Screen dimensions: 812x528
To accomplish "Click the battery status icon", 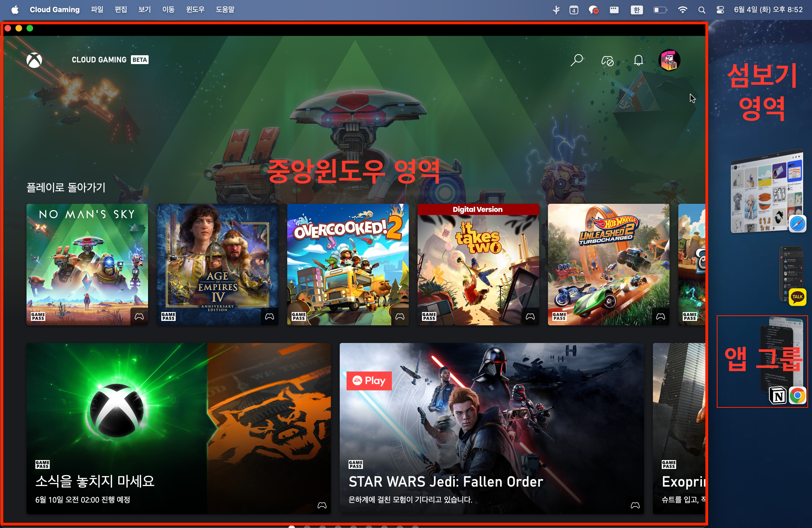I will 660,10.
